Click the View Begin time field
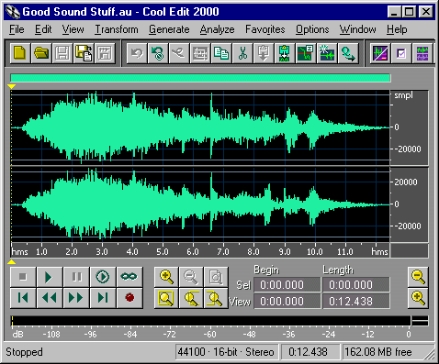Image resolution: width=439 pixels, height=364 pixels. point(287,301)
